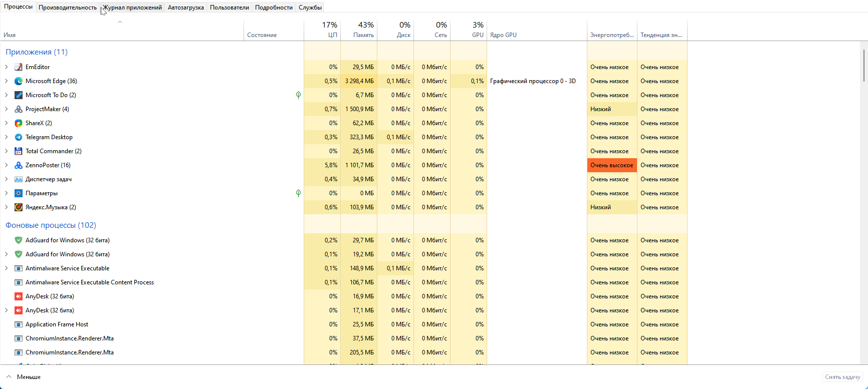This screenshot has height=389, width=868.
Task: Click the Диспетчер задач icon
Action: pyautogui.click(x=19, y=179)
